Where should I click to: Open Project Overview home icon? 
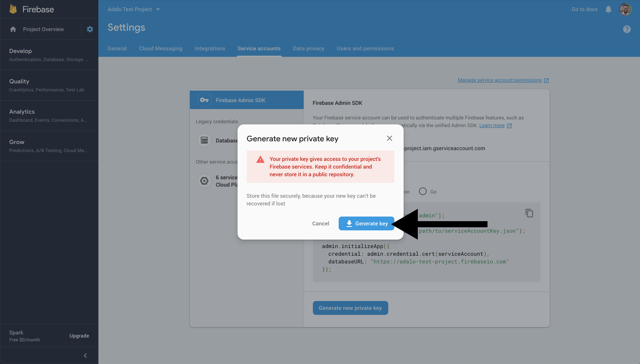(x=13, y=29)
